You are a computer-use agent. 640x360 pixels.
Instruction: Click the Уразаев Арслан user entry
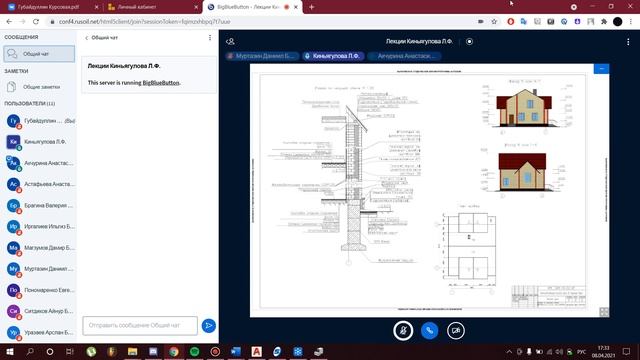pyautogui.click(x=40, y=332)
